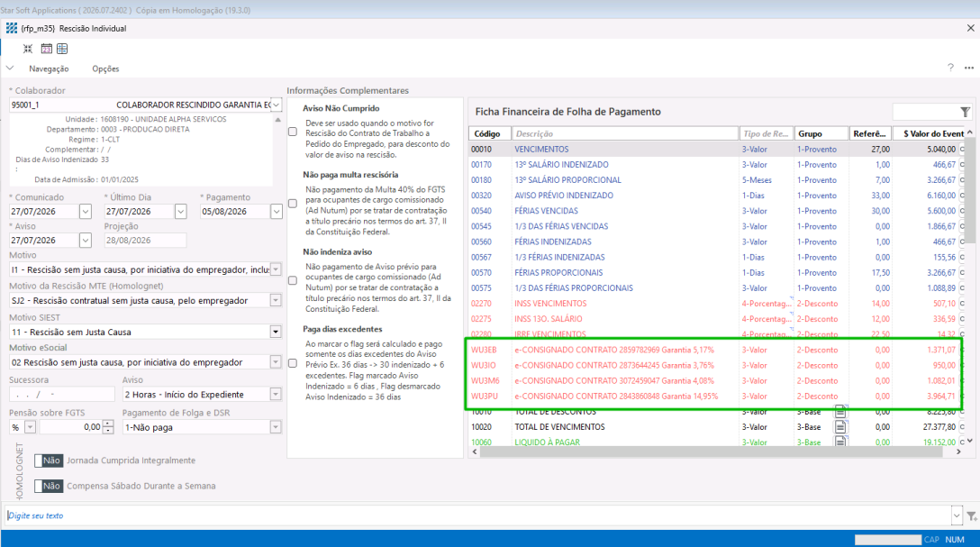This screenshot has width=980, height=547.
Task: Expand Motivo da Rescisão MTE dropdown
Action: click(276, 301)
